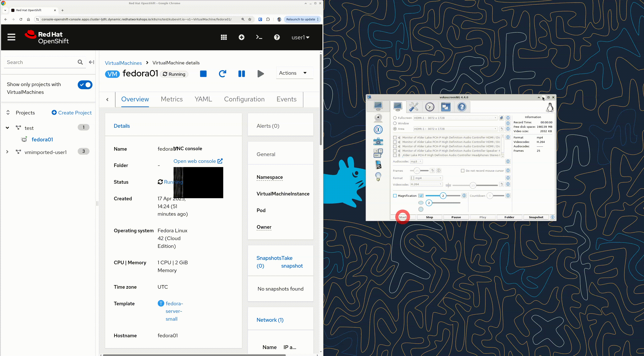
Task: Select the Fullscreen radio option
Action: [x=395, y=118]
